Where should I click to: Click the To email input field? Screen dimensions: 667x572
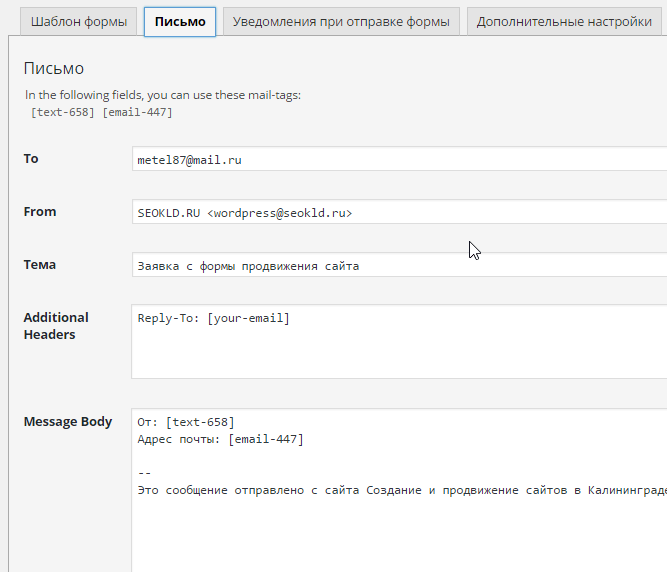pos(400,159)
